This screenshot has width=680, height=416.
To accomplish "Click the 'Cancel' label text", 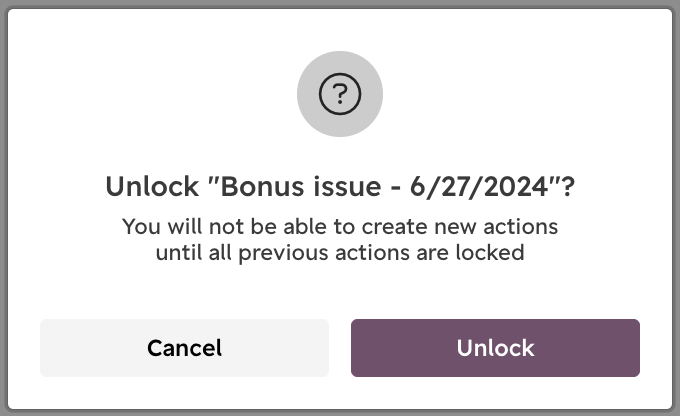I will point(184,348).
